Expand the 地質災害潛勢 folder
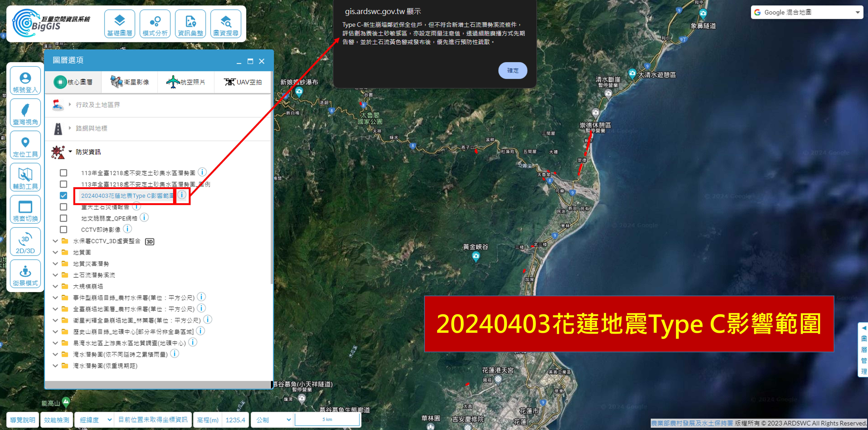This screenshot has width=868, height=430. 55,264
